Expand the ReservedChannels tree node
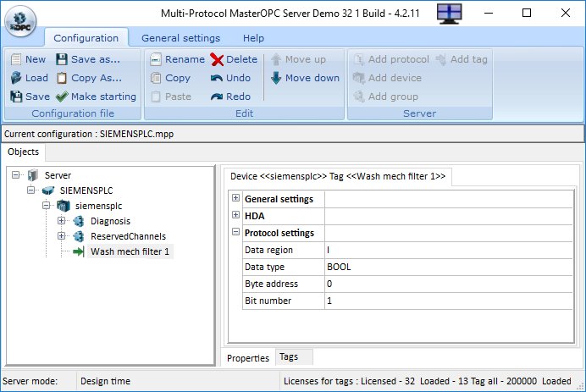Viewport: 586px width, 392px height. click(61, 236)
